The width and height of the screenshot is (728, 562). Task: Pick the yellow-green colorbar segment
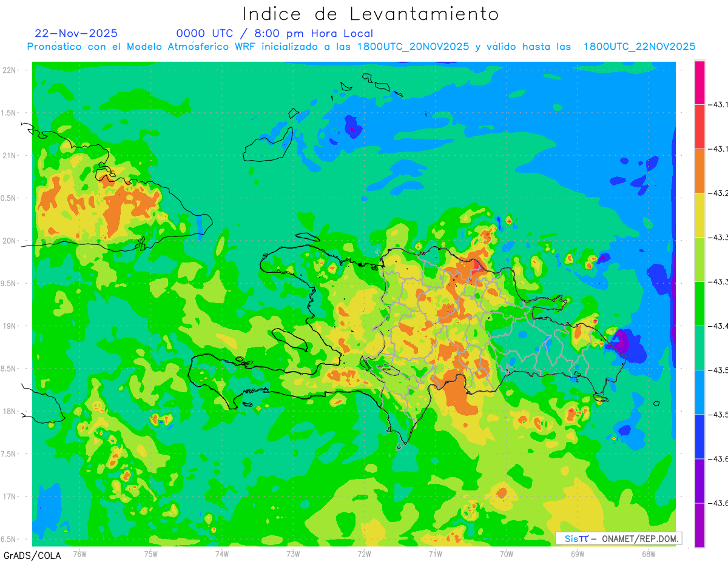pyautogui.click(x=699, y=259)
